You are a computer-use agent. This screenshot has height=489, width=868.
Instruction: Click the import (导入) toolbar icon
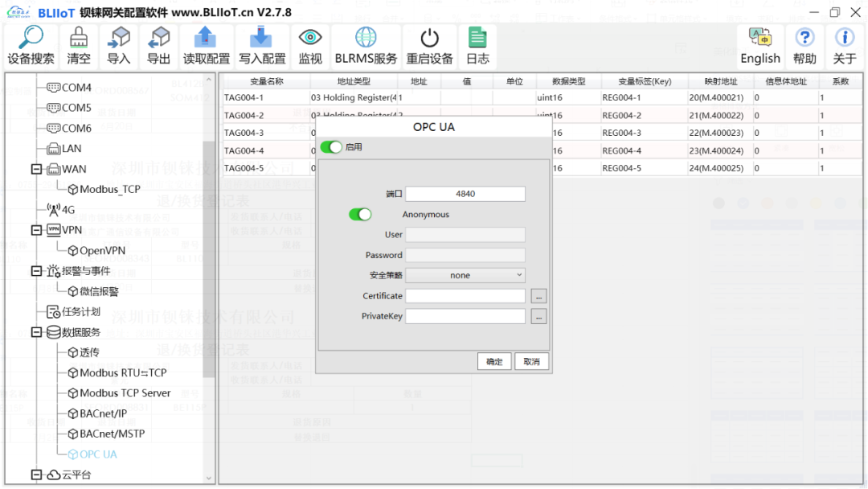click(x=119, y=39)
